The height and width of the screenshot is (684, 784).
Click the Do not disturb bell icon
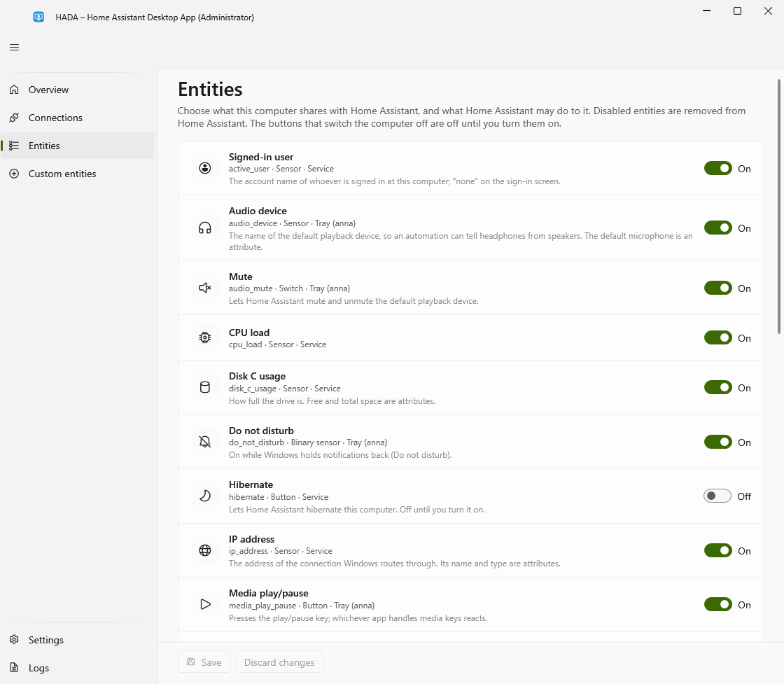click(205, 442)
